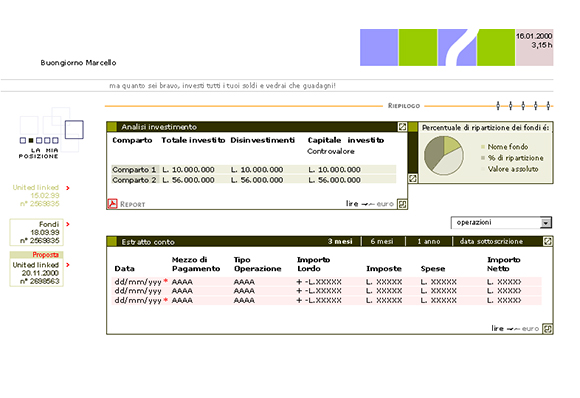Click first marker on the Riepilogo slider line
Screen dimensions: 580x398
pyautogui.click(x=498, y=106)
